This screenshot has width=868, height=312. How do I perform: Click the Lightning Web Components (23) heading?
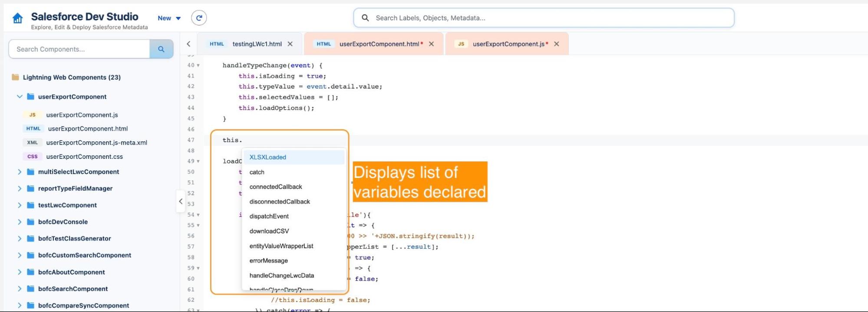pyautogui.click(x=72, y=77)
